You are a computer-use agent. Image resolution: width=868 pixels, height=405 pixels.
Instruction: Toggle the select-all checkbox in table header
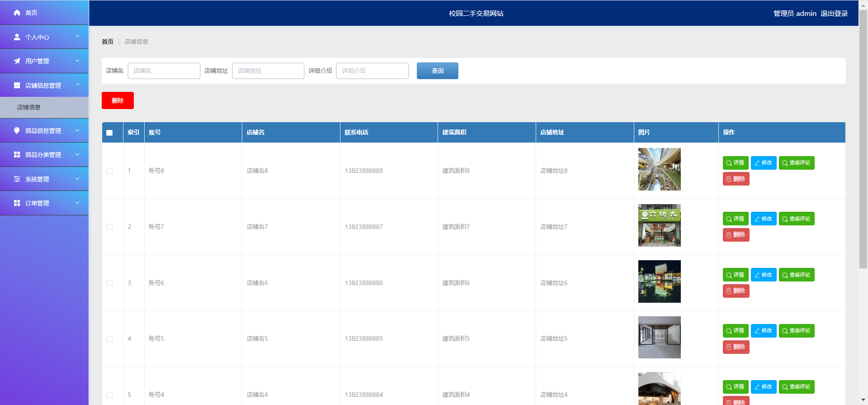coord(109,133)
